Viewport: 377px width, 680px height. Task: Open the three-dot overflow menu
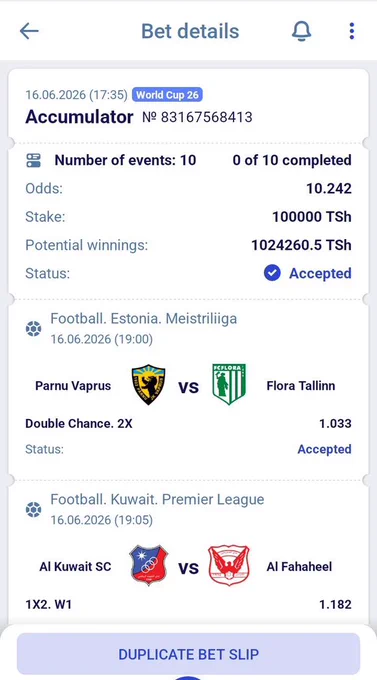[x=351, y=31]
